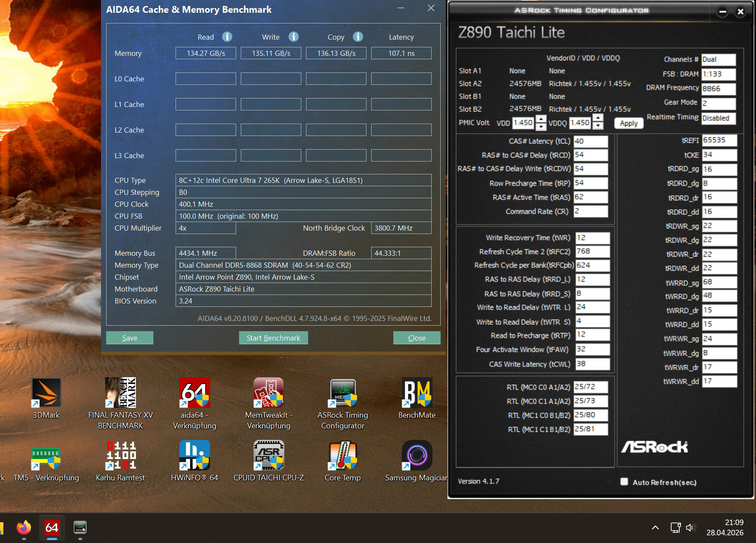Select the HWiNFO 64 desktop icon
The width and height of the screenshot is (756, 543).
pos(194,461)
